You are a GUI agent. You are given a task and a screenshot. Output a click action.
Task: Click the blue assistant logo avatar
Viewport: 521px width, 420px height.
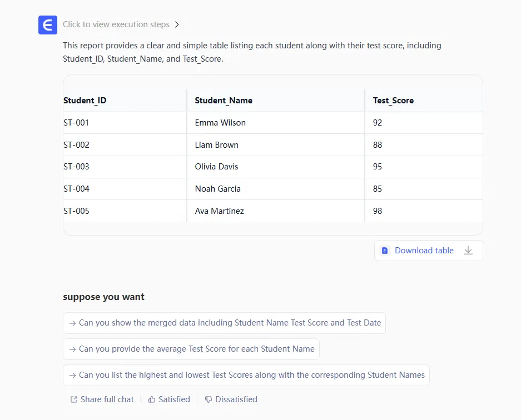[x=48, y=25]
